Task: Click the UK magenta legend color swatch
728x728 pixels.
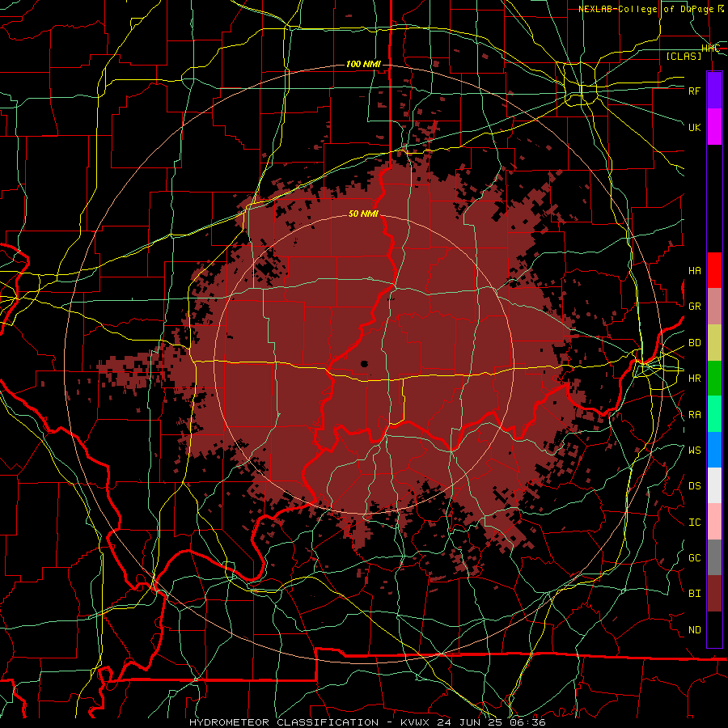Action: (714, 127)
